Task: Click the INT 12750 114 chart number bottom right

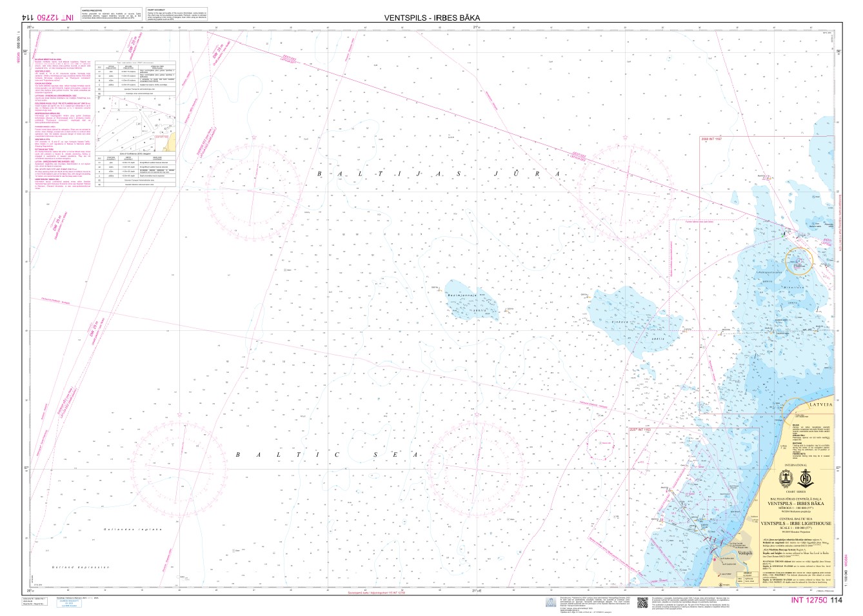Action: coord(816,601)
